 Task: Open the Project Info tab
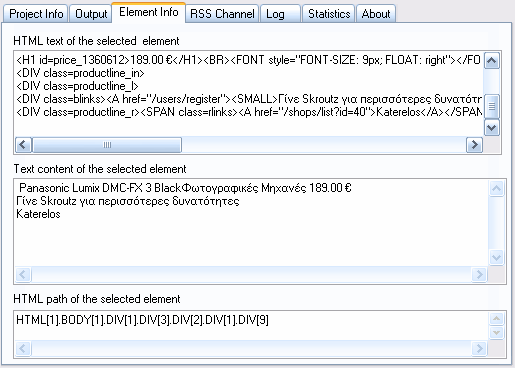tap(36, 14)
